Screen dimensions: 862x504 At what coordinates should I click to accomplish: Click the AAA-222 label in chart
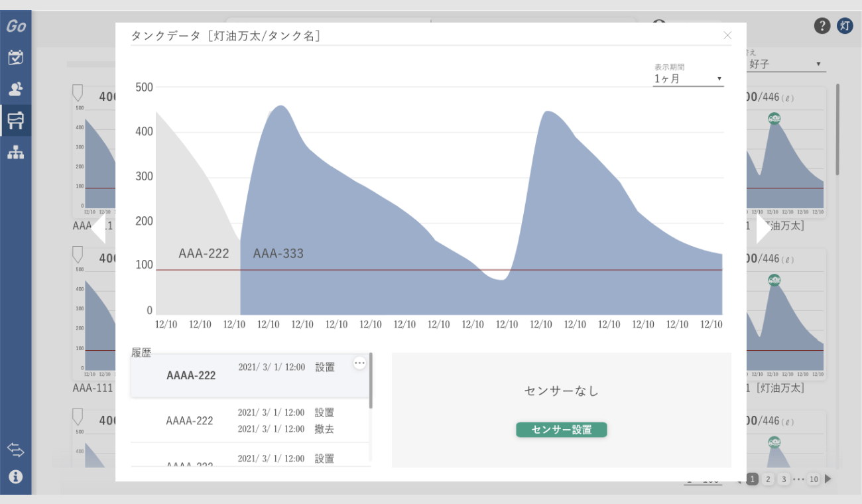click(x=204, y=253)
